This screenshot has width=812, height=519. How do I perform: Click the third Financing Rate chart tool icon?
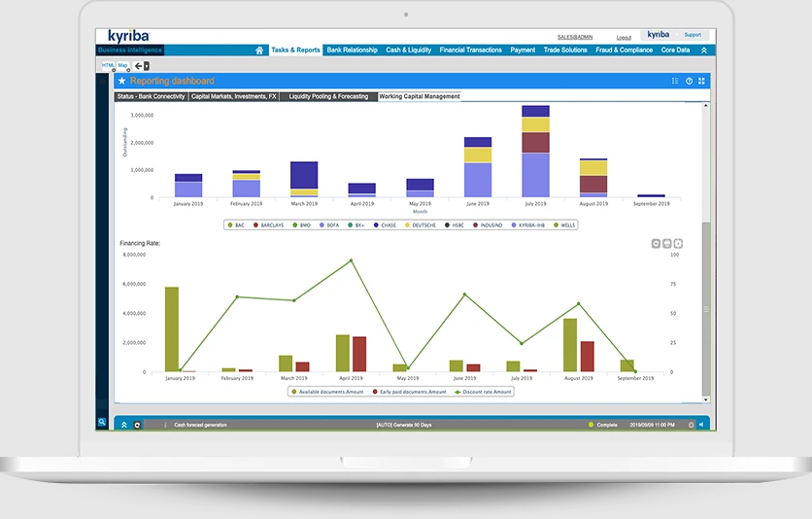[x=678, y=243]
